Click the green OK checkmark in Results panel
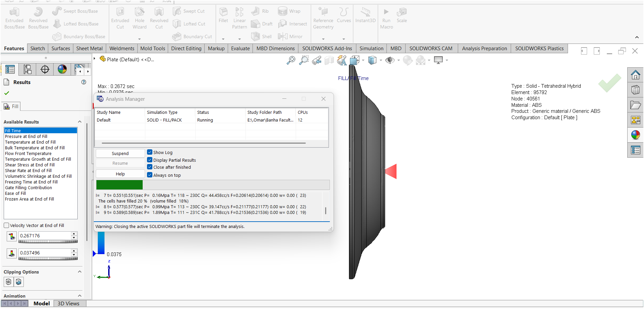 click(7, 93)
